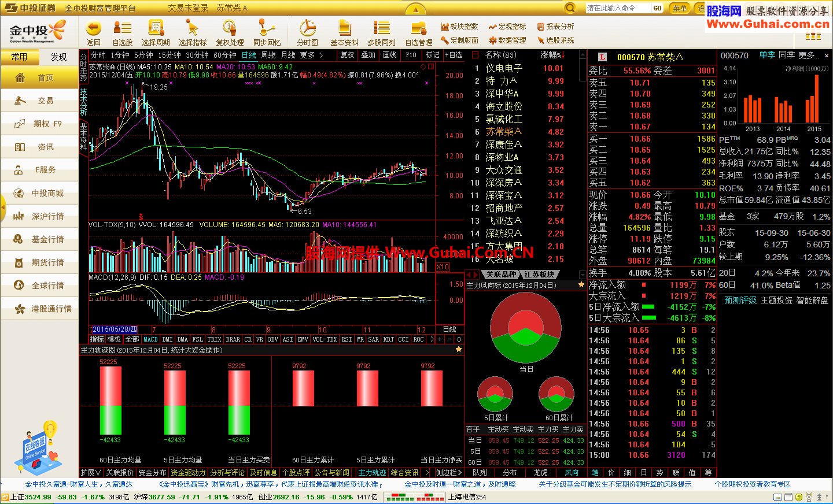
Task: Collapse left sidebar using edge arrow
Action: 3,207
